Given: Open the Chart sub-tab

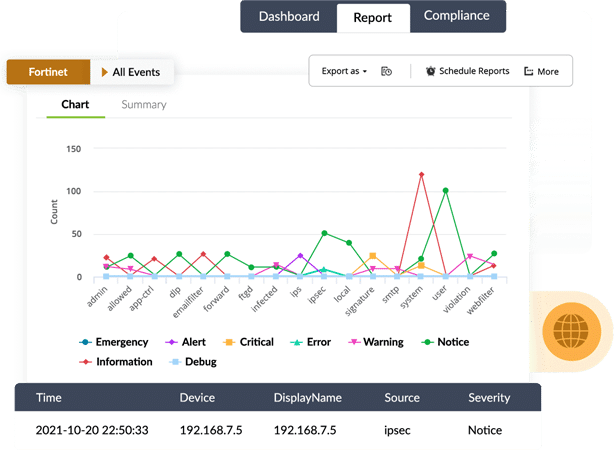Looking at the screenshot, I should coord(75,105).
